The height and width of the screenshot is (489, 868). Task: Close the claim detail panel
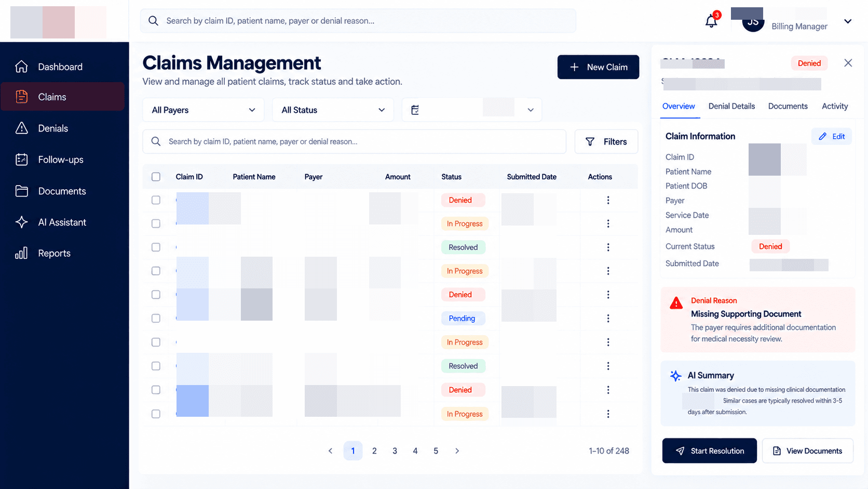coord(848,63)
